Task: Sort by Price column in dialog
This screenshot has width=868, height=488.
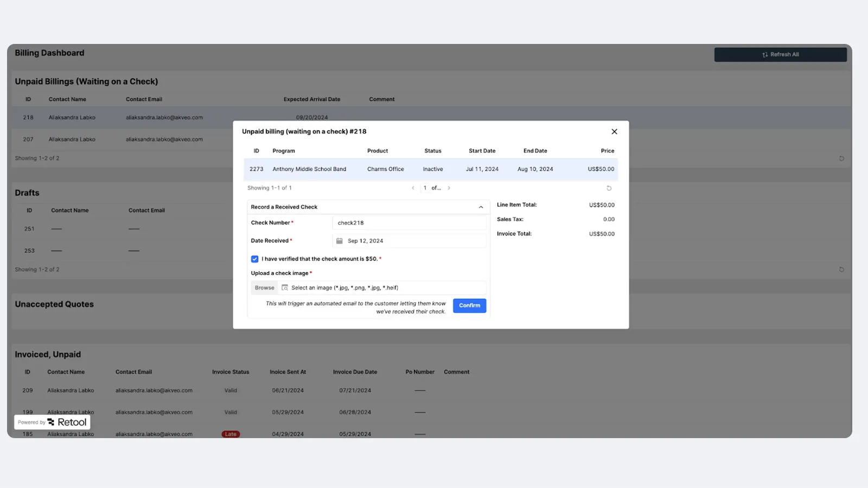Action: pyautogui.click(x=607, y=151)
